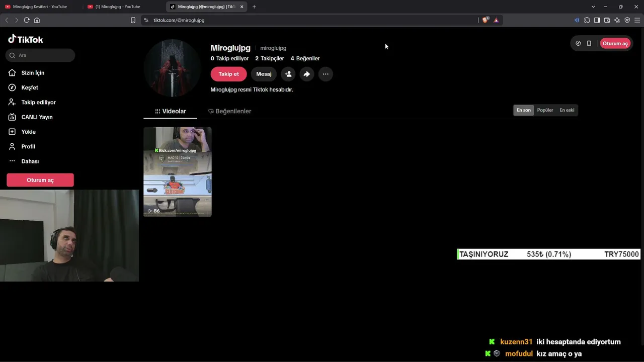Viewport: 644px width, 362px height.
Task: Follow Miroglujpg with Takip et
Action: (228, 74)
